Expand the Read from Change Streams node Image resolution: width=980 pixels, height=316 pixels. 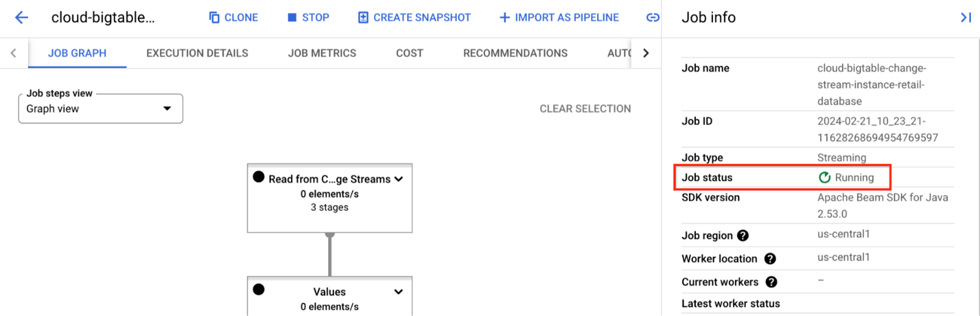(399, 179)
